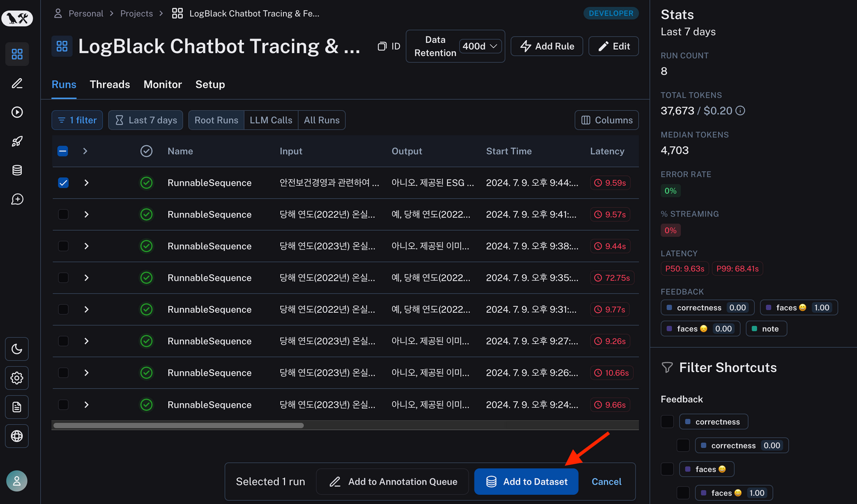The height and width of the screenshot is (504, 857).
Task: Click the filter funnel icon beside Filter Shortcuts
Action: pyautogui.click(x=667, y=367)
